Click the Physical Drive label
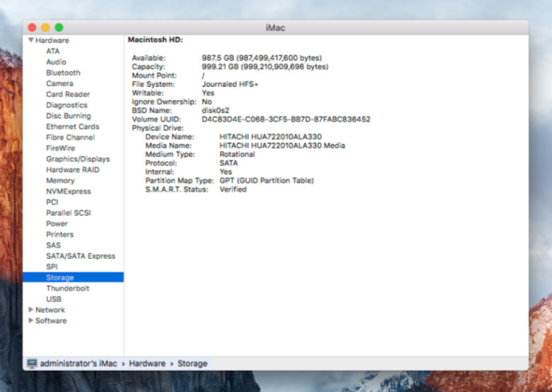The height and width of the screenshot is (392, 552). pyautogui.click(x=158, y=128)
